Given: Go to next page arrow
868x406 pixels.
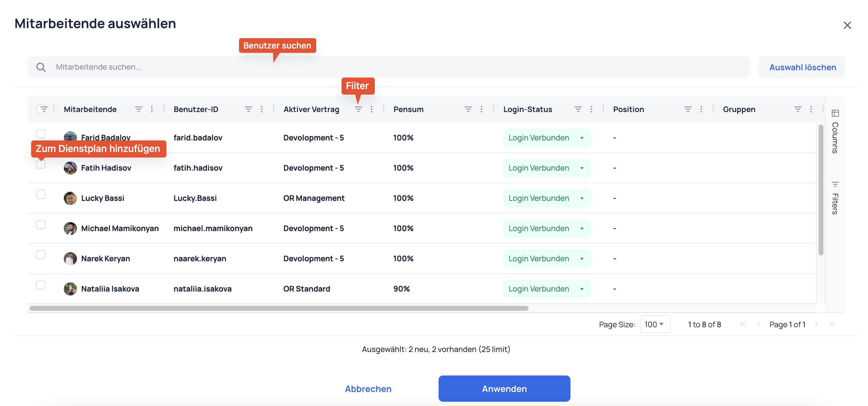Looking at the screenshot, I should pyautogui.click(x=816, y=324).
